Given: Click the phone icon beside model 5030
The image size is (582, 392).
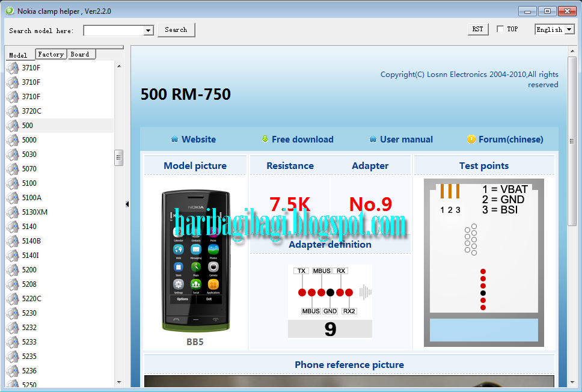Looking at the screenshot, I should click(13, 155).
